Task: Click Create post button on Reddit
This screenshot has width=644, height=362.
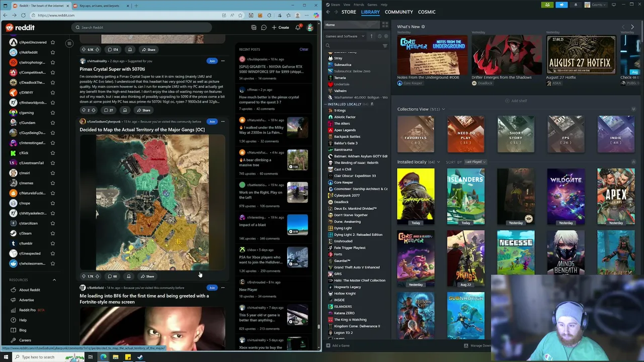Action: tap(281, 28)
